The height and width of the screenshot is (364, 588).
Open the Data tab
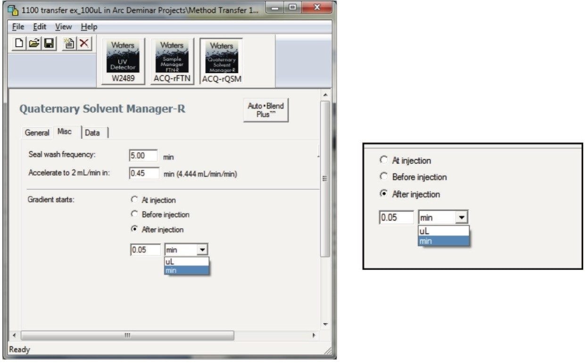coord(92,133)
